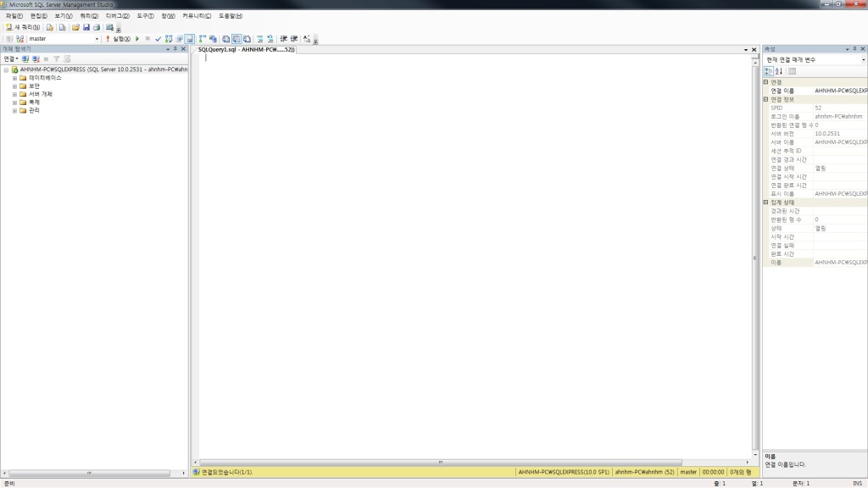The image size is (868, 488).
Task: Toggle Results to Text icon
Action: click(225, 39)
